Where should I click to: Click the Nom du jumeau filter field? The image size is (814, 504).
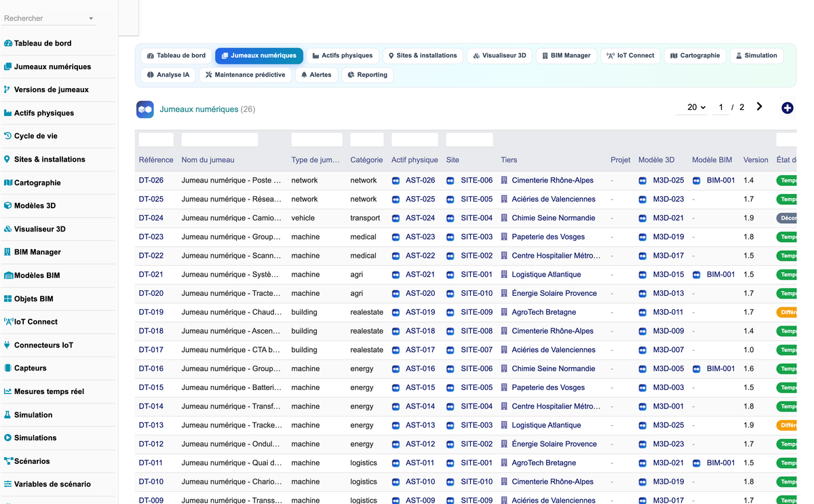coord(220,140)
